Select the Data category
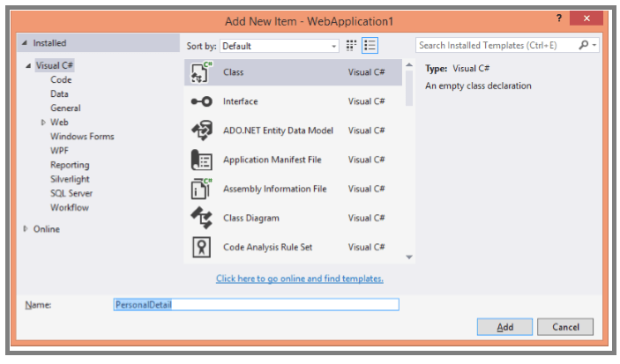The width and height of the screenshot is (620, 364). [x=59, y=94]
